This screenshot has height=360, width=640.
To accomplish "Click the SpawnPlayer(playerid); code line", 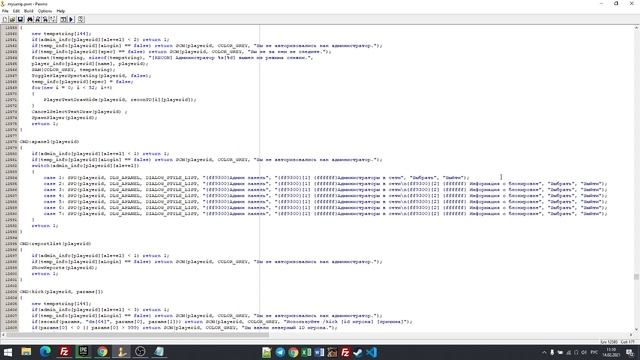I will pos(64,118).
